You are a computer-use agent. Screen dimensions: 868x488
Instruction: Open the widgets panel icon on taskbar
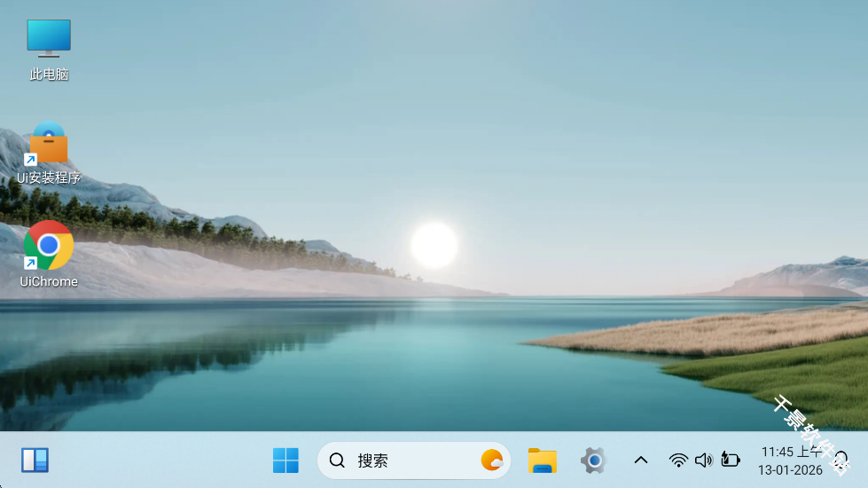(35, 460)
